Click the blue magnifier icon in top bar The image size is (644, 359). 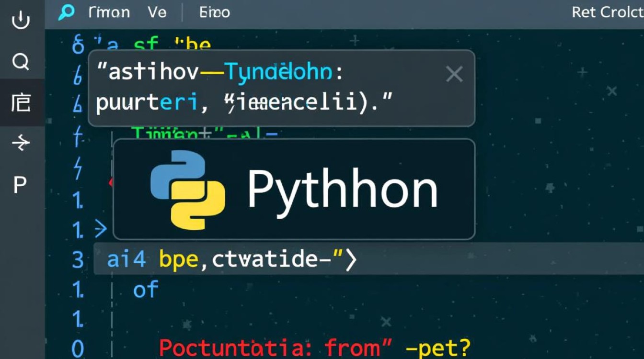(x=67, y=12)
